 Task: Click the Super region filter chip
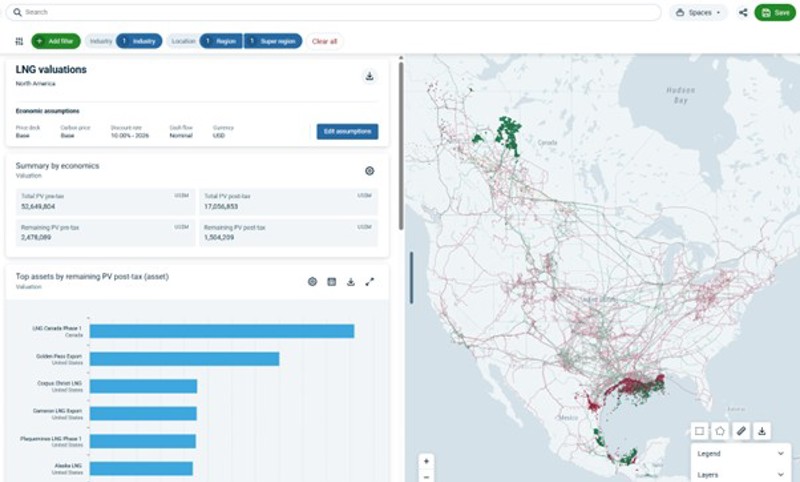pos(272,41)
